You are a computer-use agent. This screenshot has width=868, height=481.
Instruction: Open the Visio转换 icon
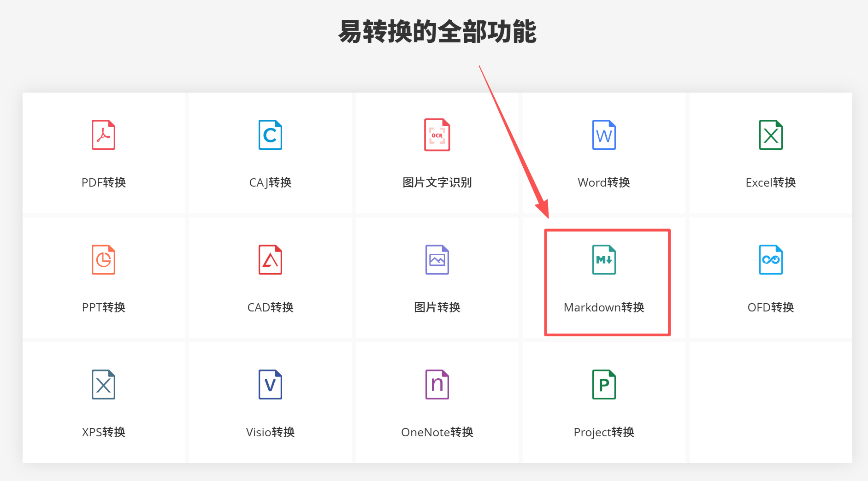270,384
